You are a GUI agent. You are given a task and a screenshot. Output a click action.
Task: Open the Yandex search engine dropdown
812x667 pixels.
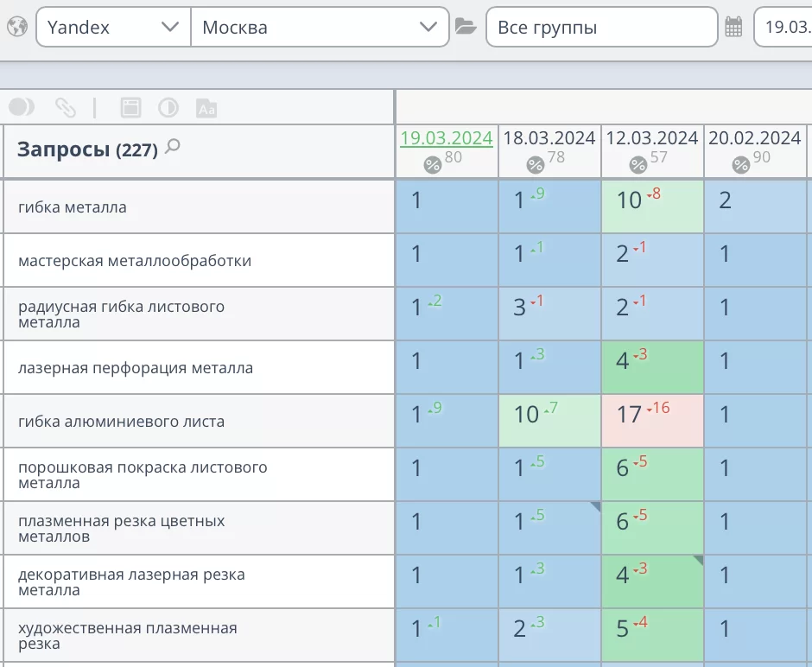tap(112, 27)
